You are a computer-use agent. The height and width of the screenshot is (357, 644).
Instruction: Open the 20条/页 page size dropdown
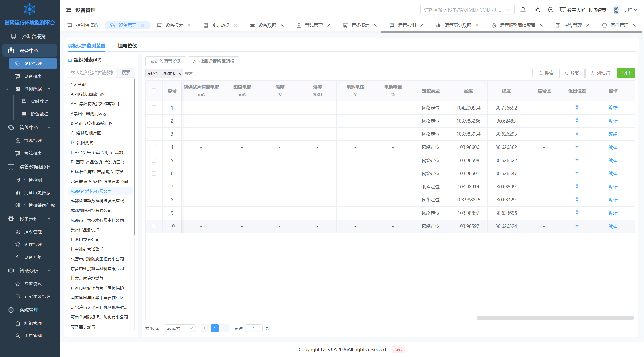[180, 328]
